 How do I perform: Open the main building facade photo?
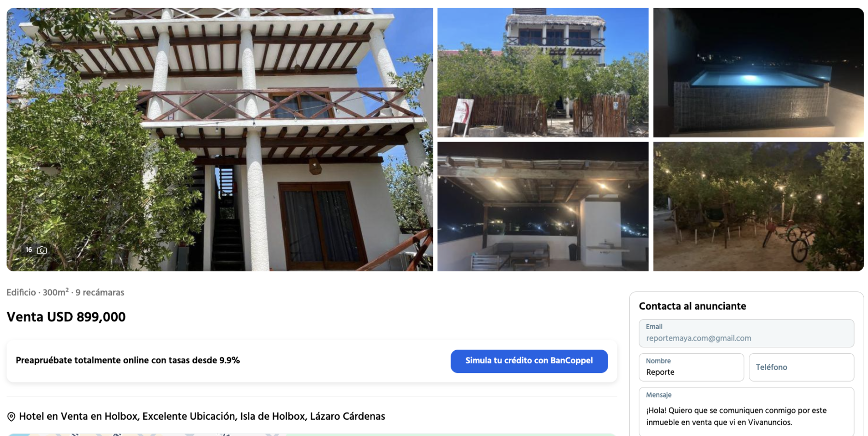(x=219, y=139)
